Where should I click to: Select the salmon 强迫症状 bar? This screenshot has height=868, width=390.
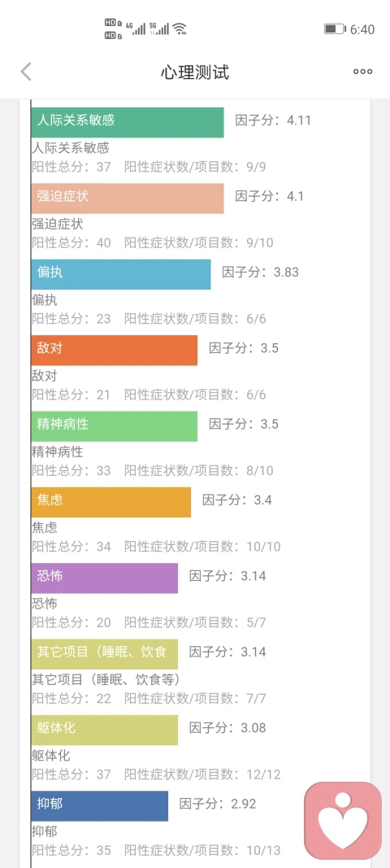(x=128, y=198)
